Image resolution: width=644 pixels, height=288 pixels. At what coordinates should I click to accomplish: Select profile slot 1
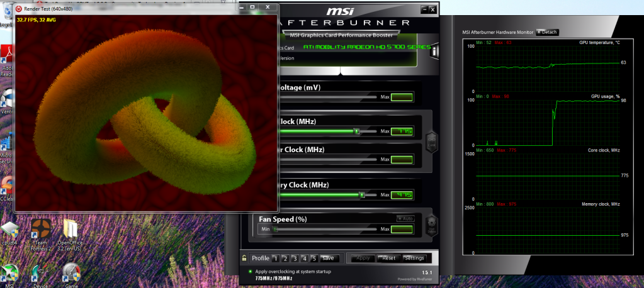(x=275, y=258)
